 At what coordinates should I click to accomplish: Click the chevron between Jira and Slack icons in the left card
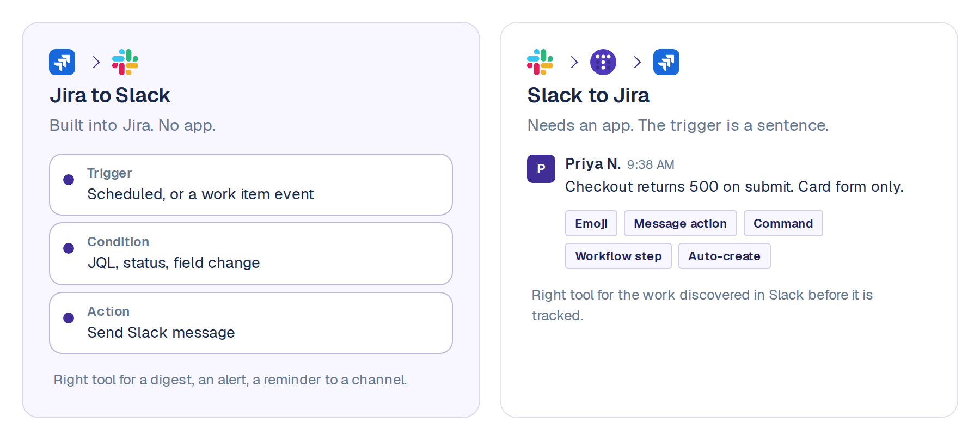pyautogui.click(x=96, y=62)
